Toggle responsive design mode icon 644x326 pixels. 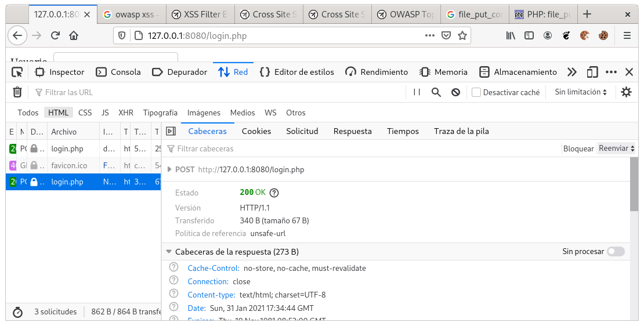click(x=592, y=72)
